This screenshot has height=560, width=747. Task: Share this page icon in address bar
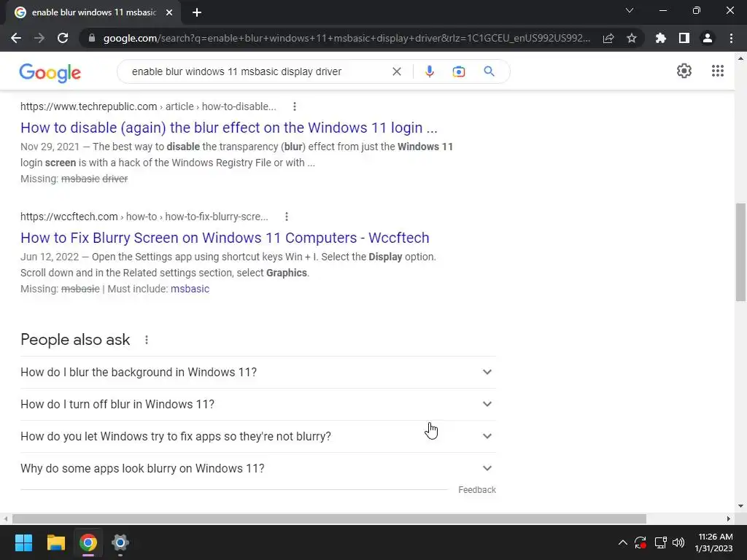click(608, 38)
